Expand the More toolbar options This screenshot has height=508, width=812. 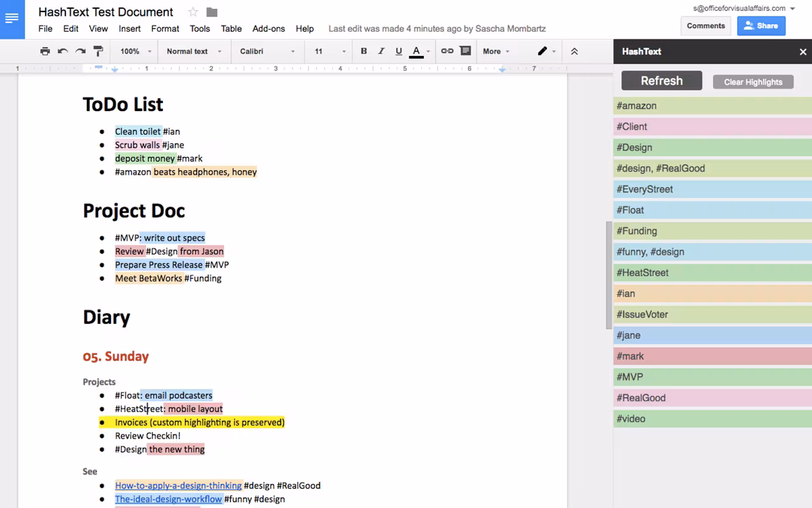tap(496, 51)
